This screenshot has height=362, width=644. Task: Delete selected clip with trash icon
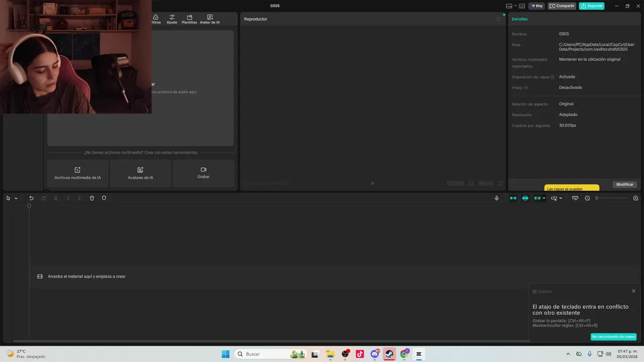click(92, 198)
